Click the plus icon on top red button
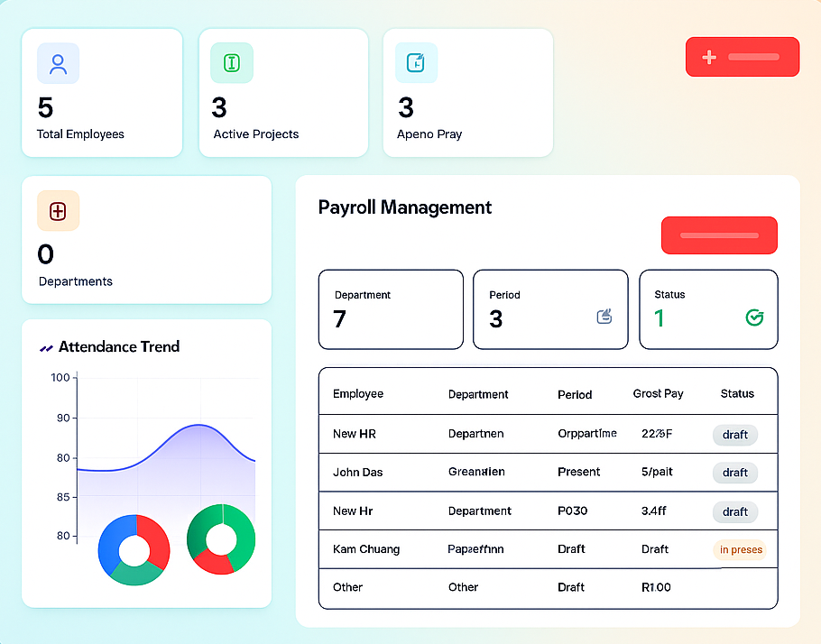This screenshot has width=821, height=644. [709, 58]
